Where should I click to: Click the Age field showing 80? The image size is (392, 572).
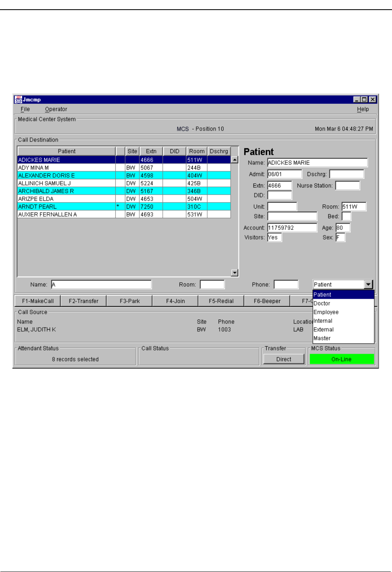coord(343,228)
